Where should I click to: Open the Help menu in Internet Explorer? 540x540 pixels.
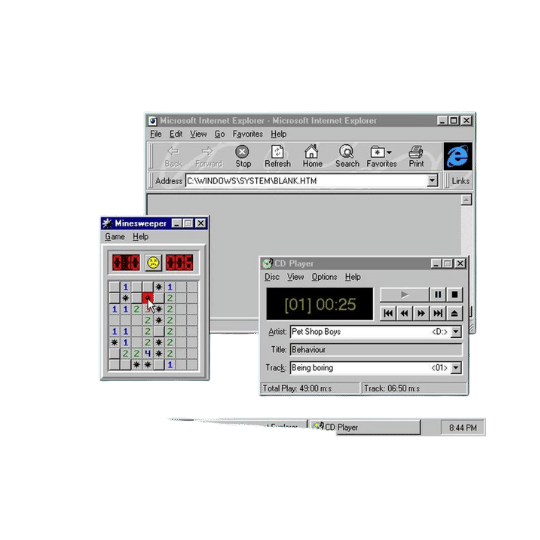coord(278,134)
